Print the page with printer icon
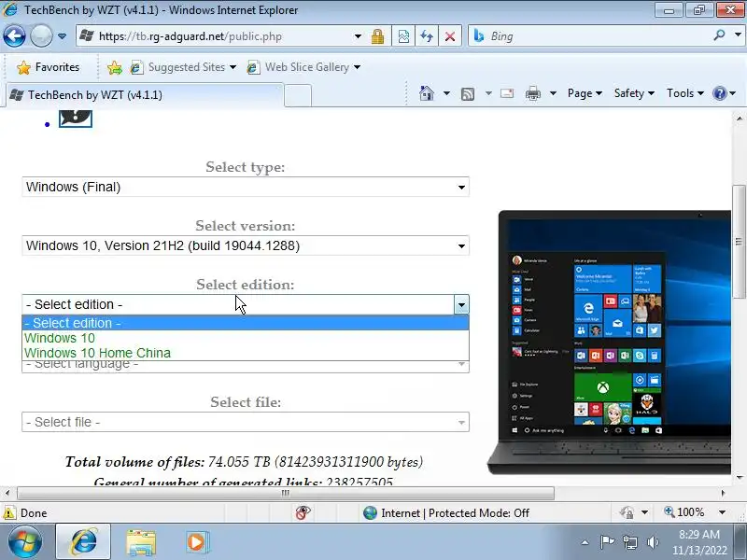747x560 pixels. [533, 93]
